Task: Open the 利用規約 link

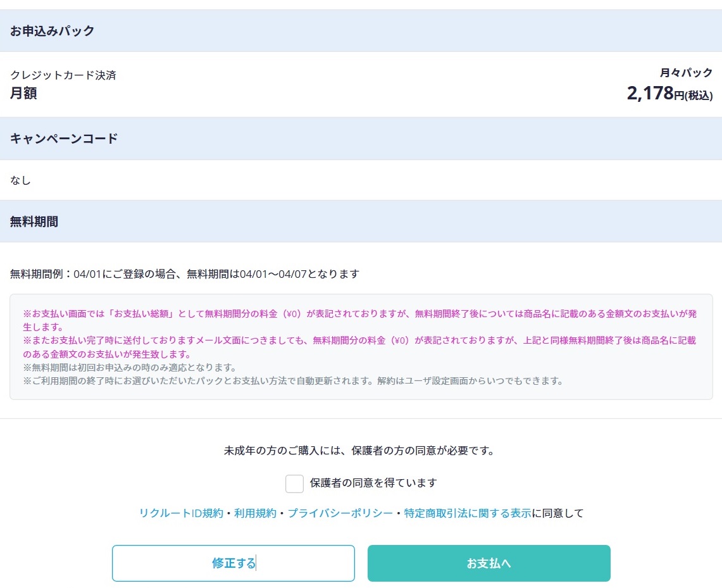Action: (x=255, y=513)
